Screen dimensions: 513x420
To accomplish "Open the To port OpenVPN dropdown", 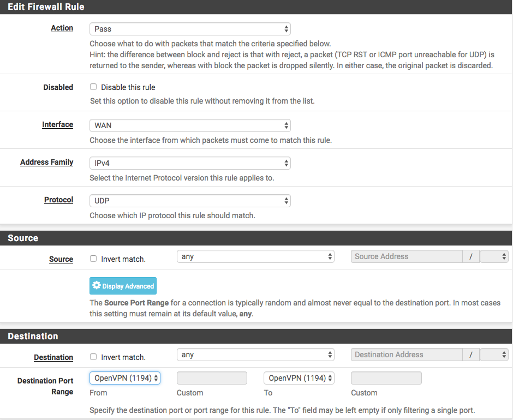I will click(299, 378).
